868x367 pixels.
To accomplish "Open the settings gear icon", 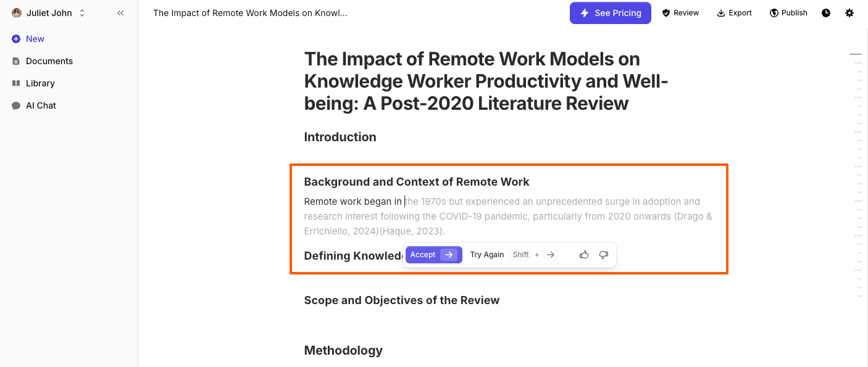I will 849,12.
